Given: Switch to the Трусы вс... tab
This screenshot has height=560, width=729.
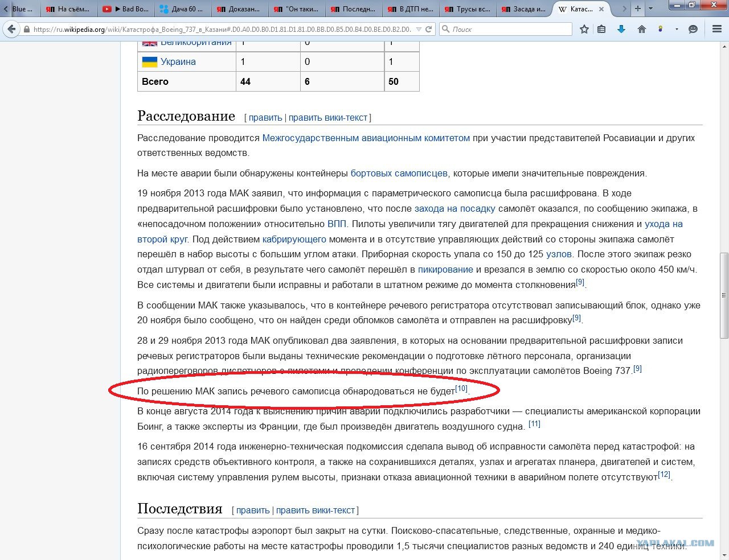Looking at the screenshot, I should (x=467, y=9).
